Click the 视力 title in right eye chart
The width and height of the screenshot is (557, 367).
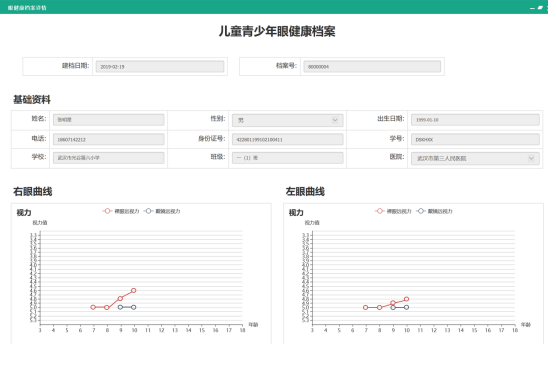[x=24, y=212]
